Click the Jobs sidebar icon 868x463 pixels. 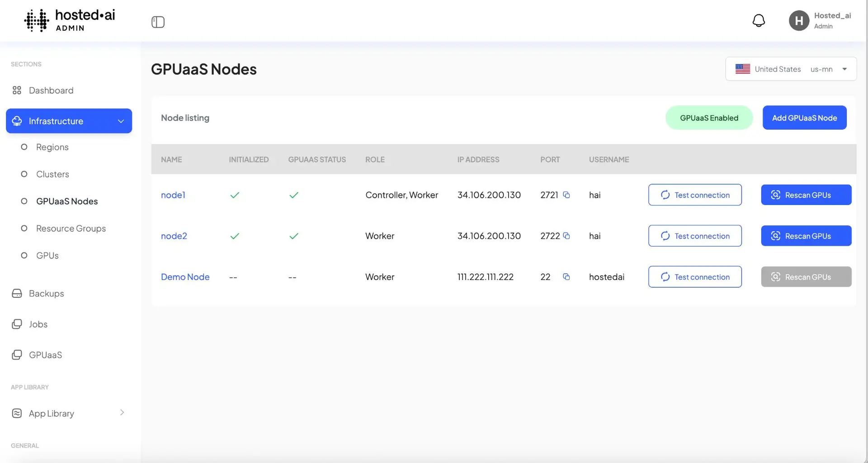[17, 324]
